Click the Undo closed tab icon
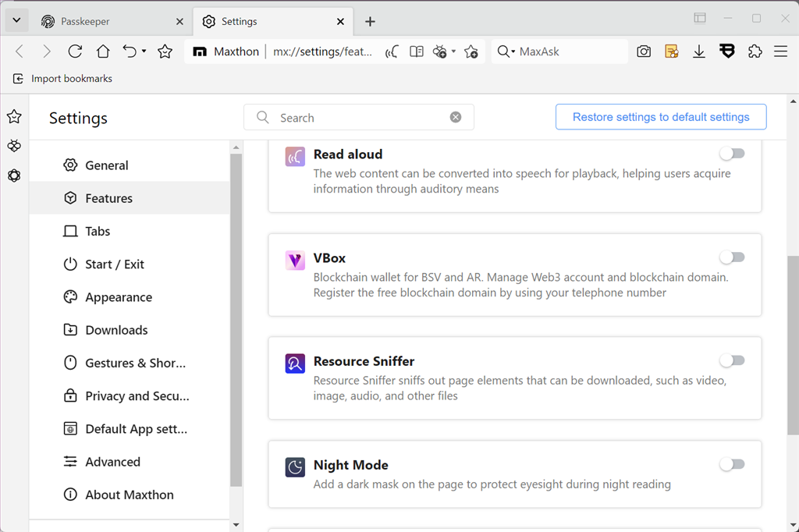Screen dimensions: 799x532 coord(130,51)
